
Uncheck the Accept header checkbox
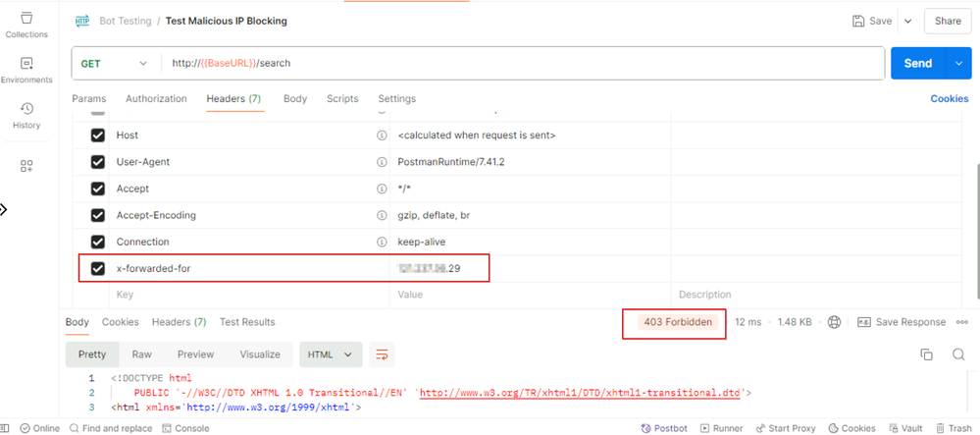97,189
